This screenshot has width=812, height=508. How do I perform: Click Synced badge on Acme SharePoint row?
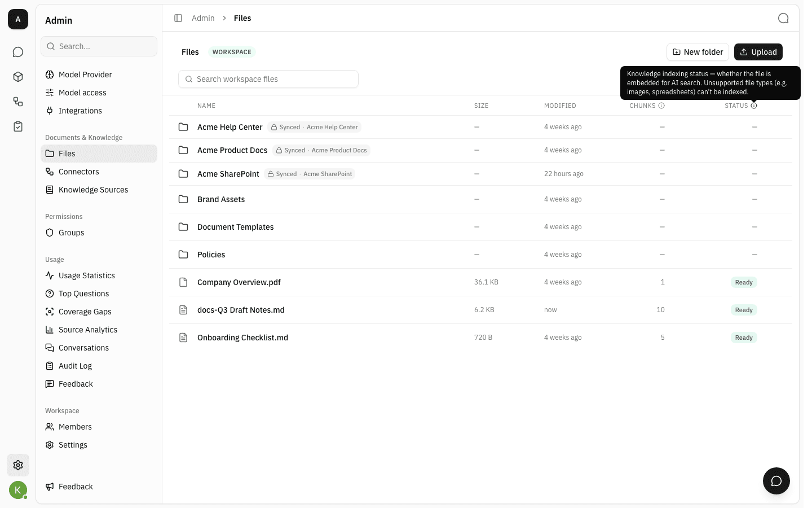tap(310, 174)
